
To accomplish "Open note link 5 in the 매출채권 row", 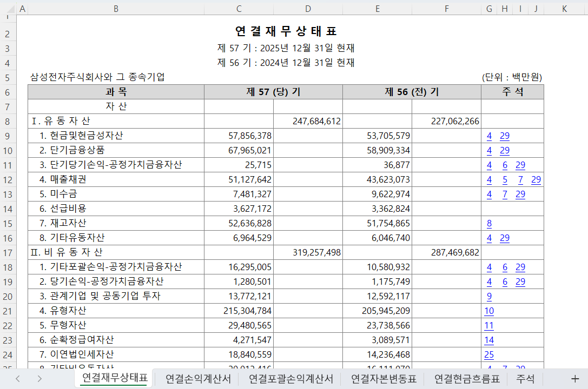I will [x=505, y=180].
